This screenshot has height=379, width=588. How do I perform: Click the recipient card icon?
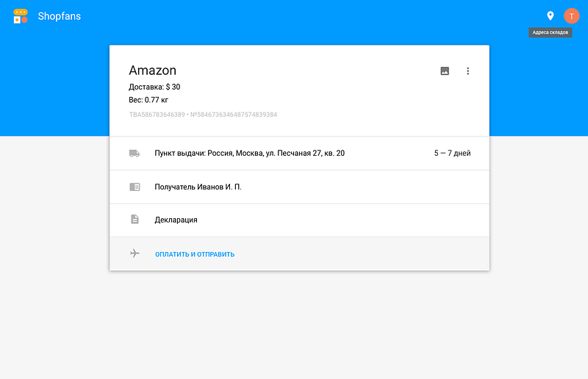pyautogui.click(x=135, y=187)
